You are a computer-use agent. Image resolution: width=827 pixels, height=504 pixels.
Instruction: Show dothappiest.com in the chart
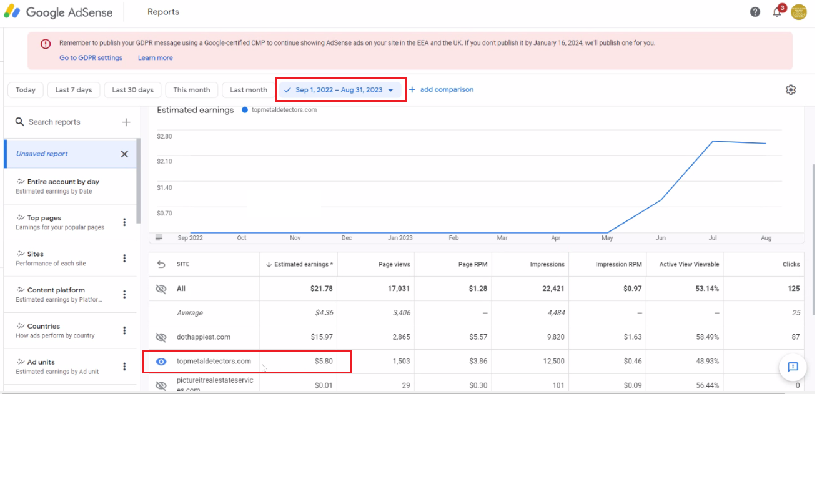[x=161, y=337]
